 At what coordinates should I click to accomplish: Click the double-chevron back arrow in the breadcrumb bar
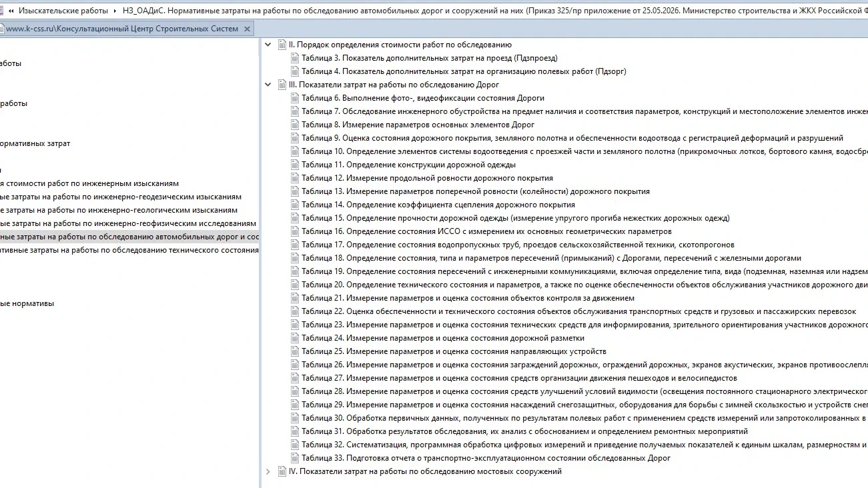[11, 11]
